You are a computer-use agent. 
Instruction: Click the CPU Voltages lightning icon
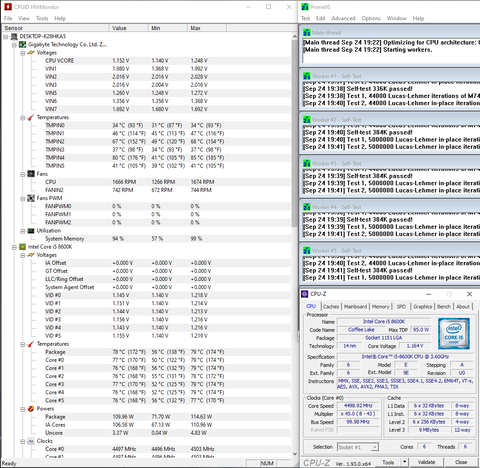[31, 255]
